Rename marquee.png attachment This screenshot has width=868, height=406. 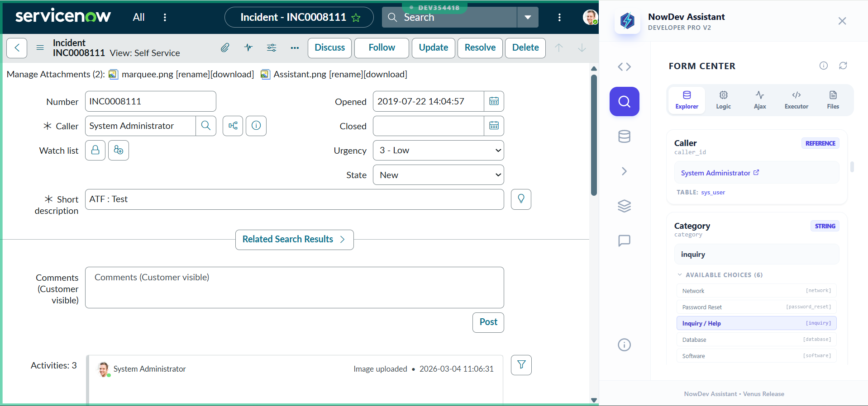point(193,74)
